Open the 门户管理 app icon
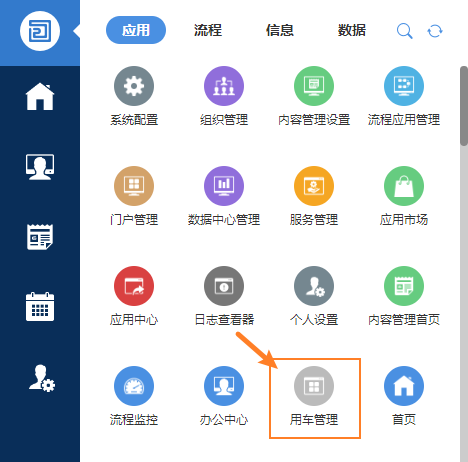Image resolution: width=468 pixels, height=462 pixels. pyautogui.click(x=134, y=186)
